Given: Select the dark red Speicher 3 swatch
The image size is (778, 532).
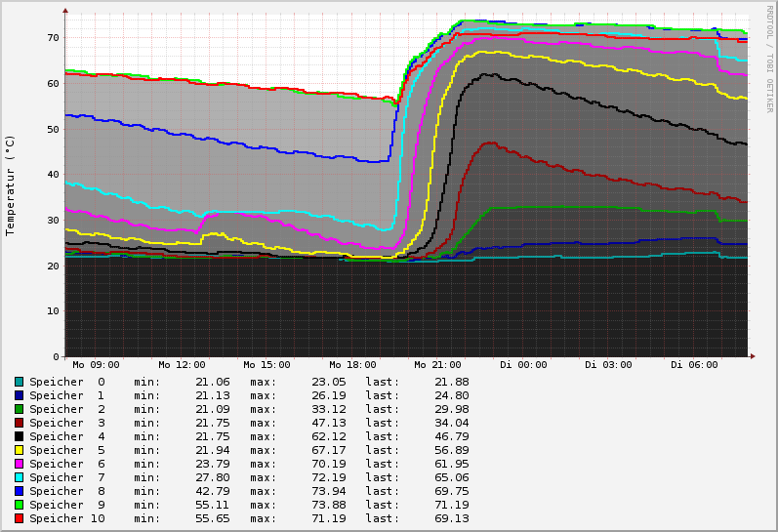Looking at the screenshot, I should pyautogui.click(x=19, y=423).
